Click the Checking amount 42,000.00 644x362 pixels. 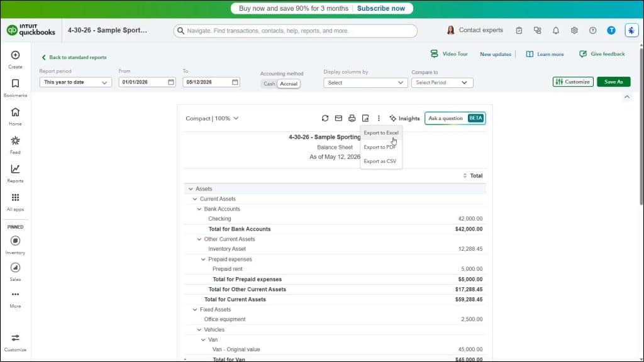tap(470, 219)
